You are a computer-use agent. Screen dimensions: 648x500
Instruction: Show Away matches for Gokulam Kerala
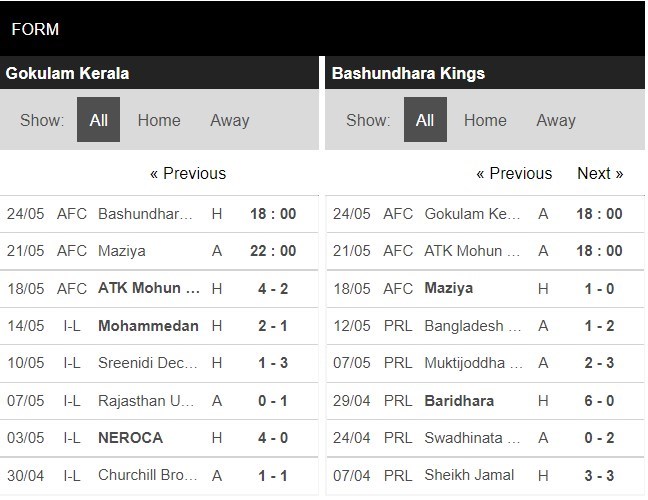tap(229, 120)
